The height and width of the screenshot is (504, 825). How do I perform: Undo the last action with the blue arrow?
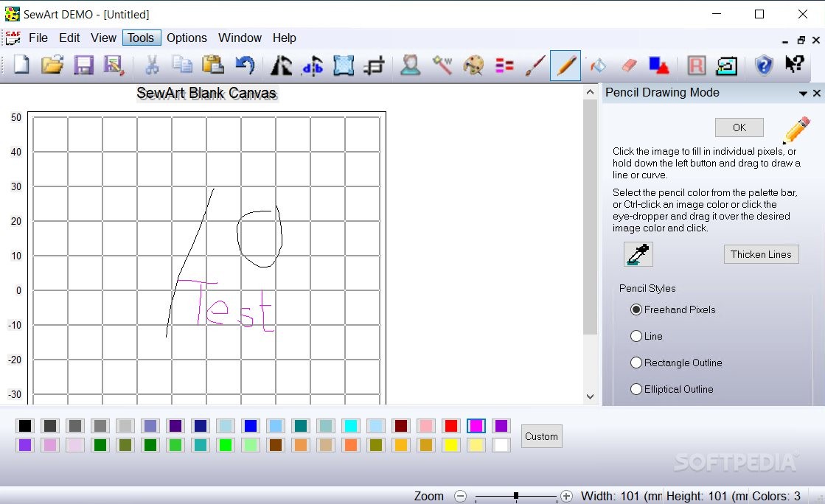click(244, 66)
